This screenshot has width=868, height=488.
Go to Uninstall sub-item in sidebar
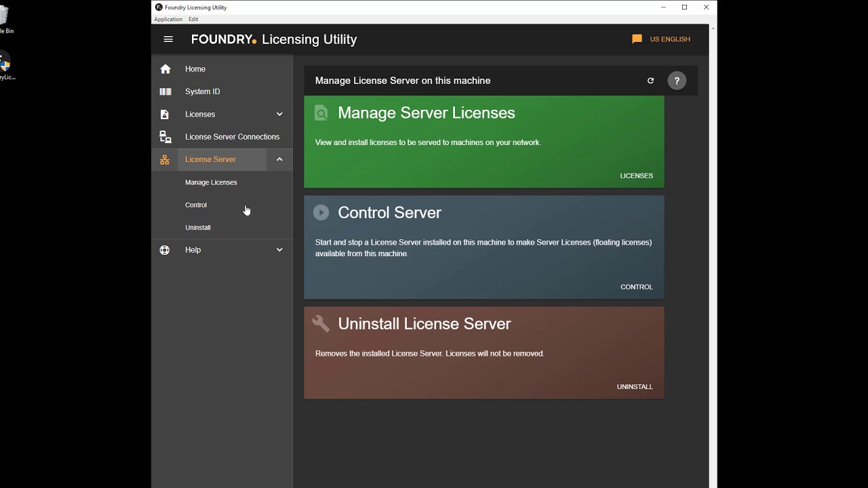point(198,228)
